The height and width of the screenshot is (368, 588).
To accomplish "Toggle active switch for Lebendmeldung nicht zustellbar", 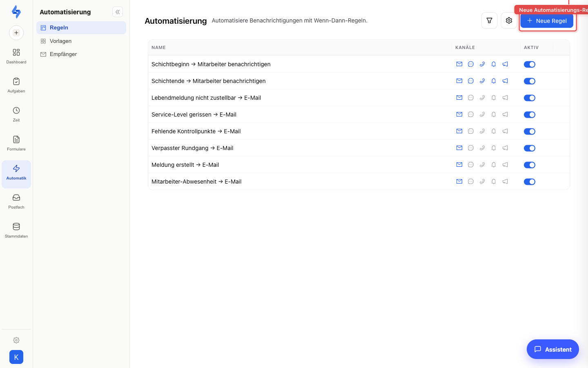I will (530, 98).
